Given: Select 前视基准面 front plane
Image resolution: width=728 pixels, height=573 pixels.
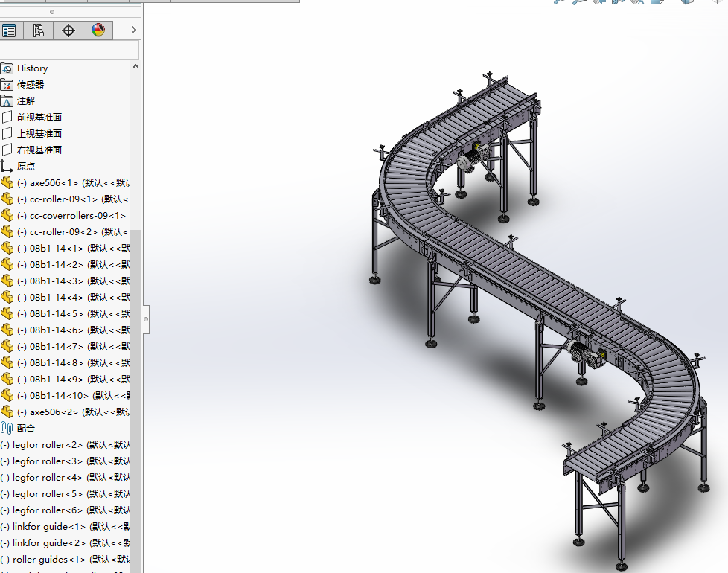Looking at the screenshot, I should (39, 118).
